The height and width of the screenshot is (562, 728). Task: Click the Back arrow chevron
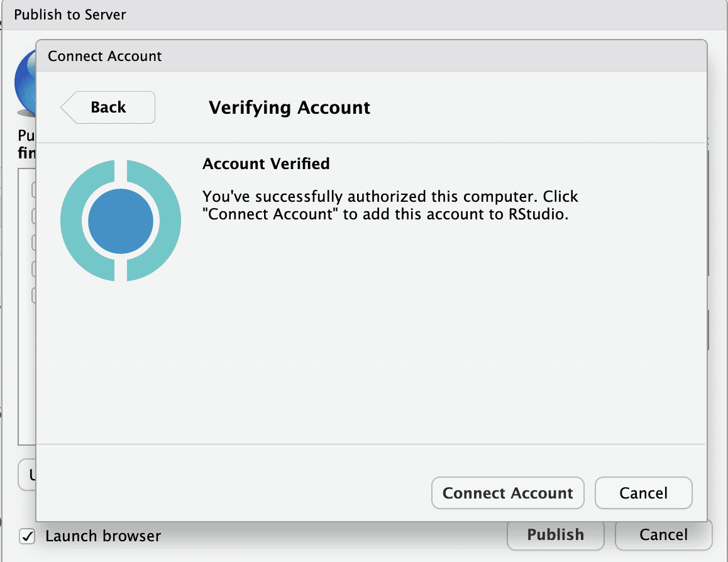pyautogui.click(x=67, y=107)
